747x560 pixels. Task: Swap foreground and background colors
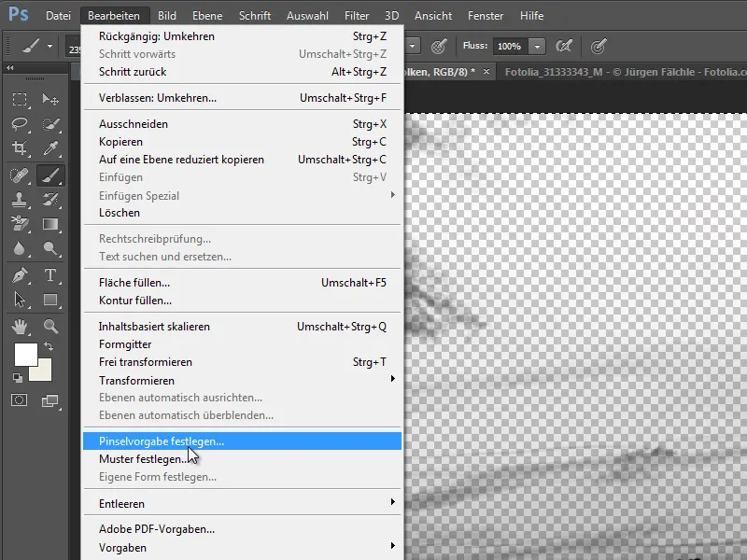pyautogui.click(x=49, y=346)
